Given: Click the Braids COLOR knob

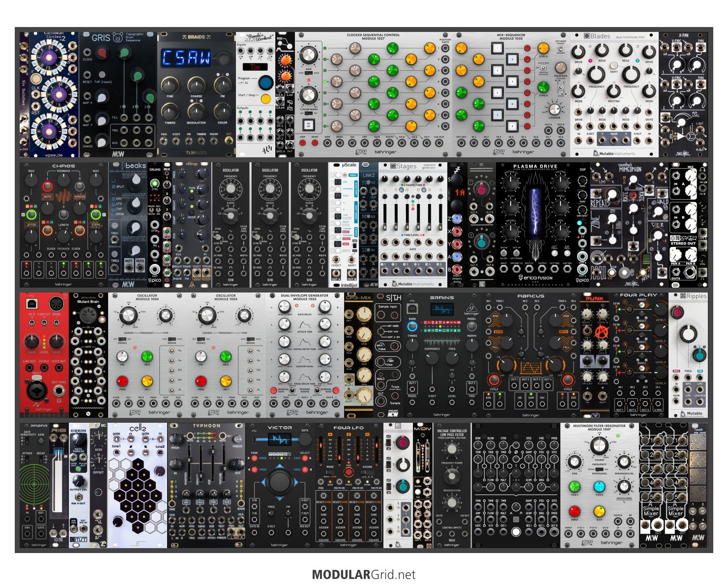Looking at the screenshot, I should tap(222, 112).
